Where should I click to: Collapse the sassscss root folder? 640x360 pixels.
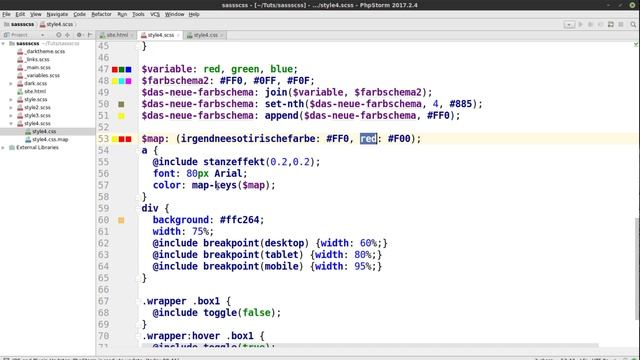pos(3,43)
